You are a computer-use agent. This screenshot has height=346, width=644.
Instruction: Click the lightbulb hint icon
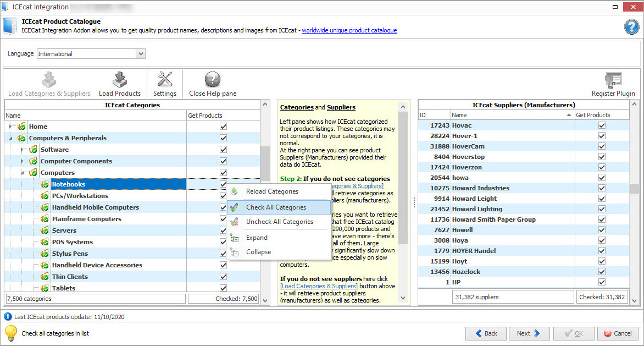point(10,333)
